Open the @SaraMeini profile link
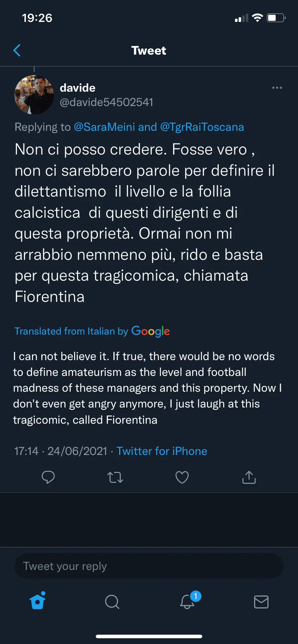The image size is (298, 644). (x=104, y=127)
